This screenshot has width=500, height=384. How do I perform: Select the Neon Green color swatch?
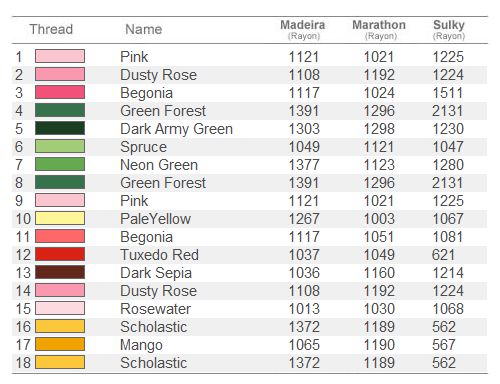60,164
